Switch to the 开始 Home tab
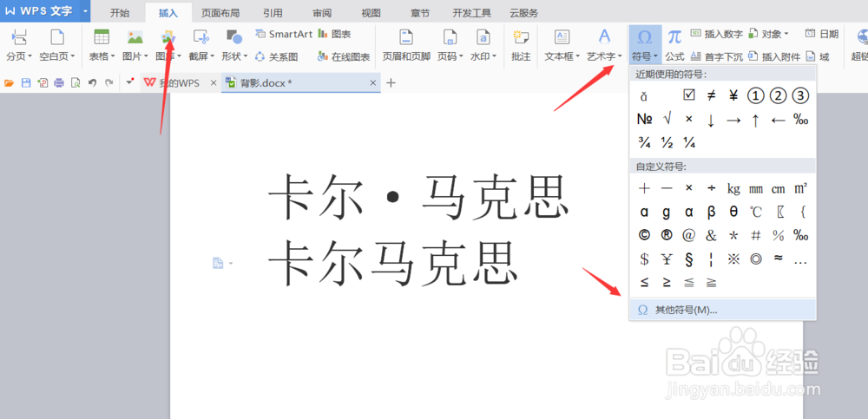Screen dimensions: 868x419 click(120, 13)
